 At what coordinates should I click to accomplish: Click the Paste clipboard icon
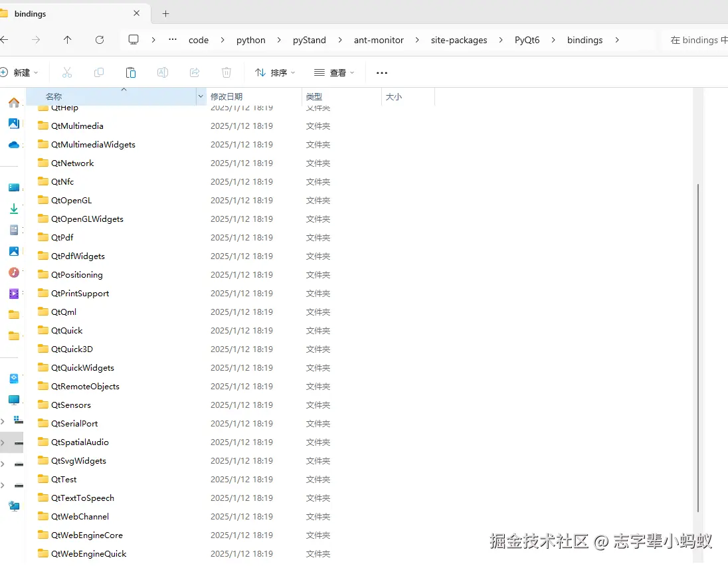coord(131,72)
